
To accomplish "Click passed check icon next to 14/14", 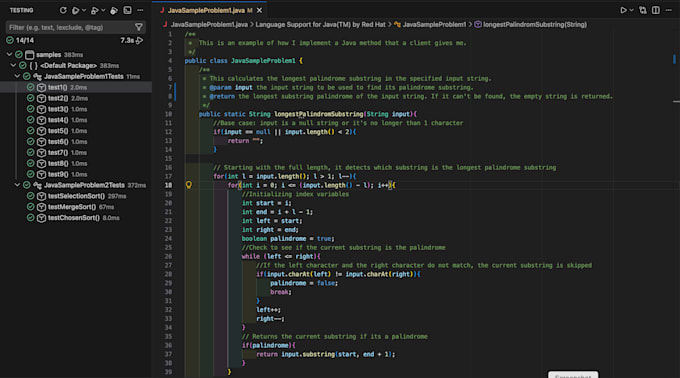I will tap(10, 40).
